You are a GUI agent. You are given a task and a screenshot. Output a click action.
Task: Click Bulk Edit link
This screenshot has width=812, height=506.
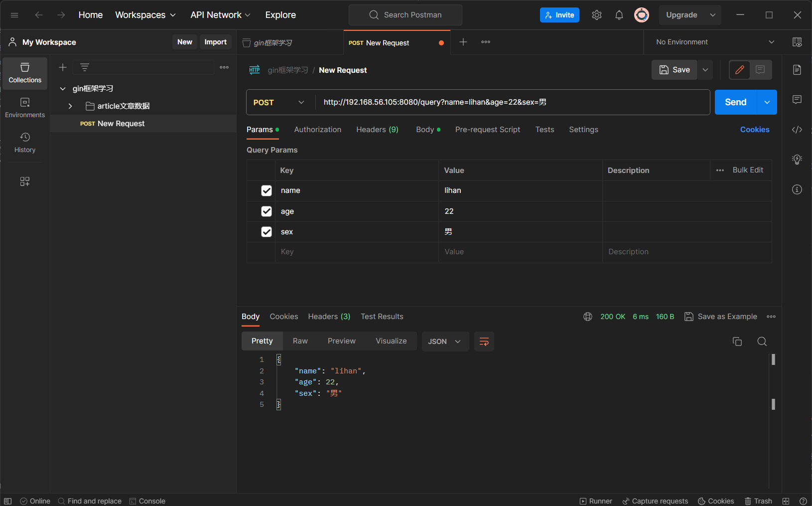pyautogui.click(x=748, y=170)
